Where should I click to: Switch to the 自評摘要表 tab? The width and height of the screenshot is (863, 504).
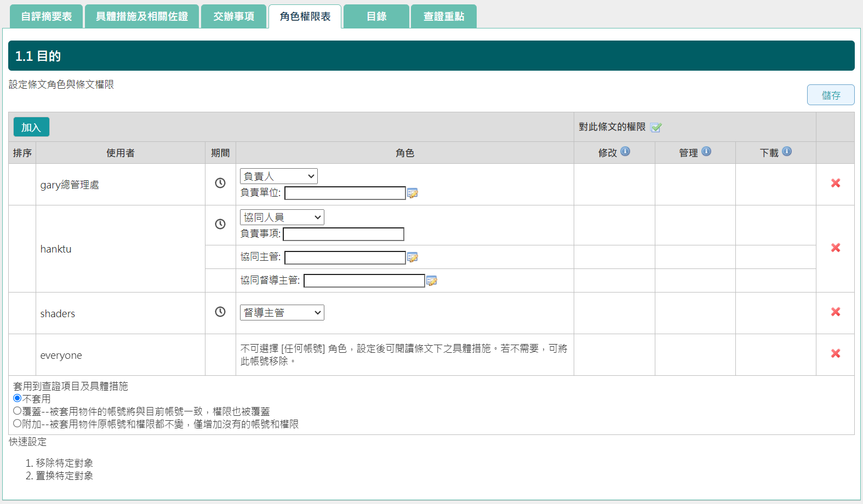pos(47,16)
